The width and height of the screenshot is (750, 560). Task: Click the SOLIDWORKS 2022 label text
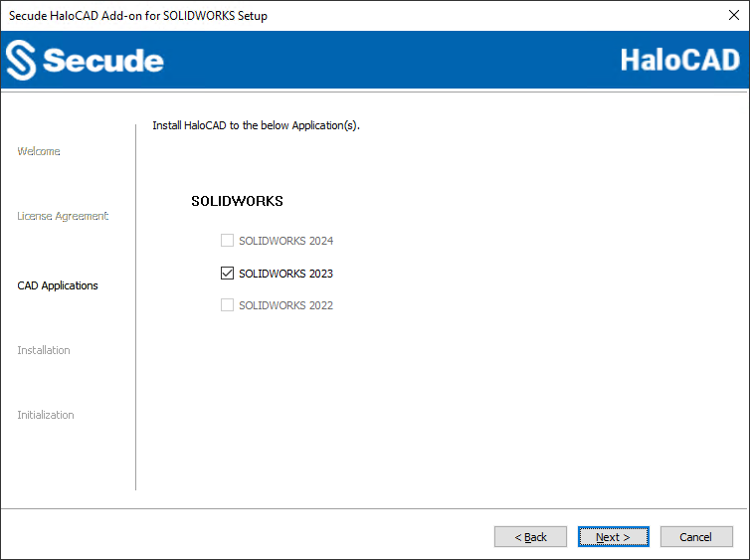coord(285,305)
